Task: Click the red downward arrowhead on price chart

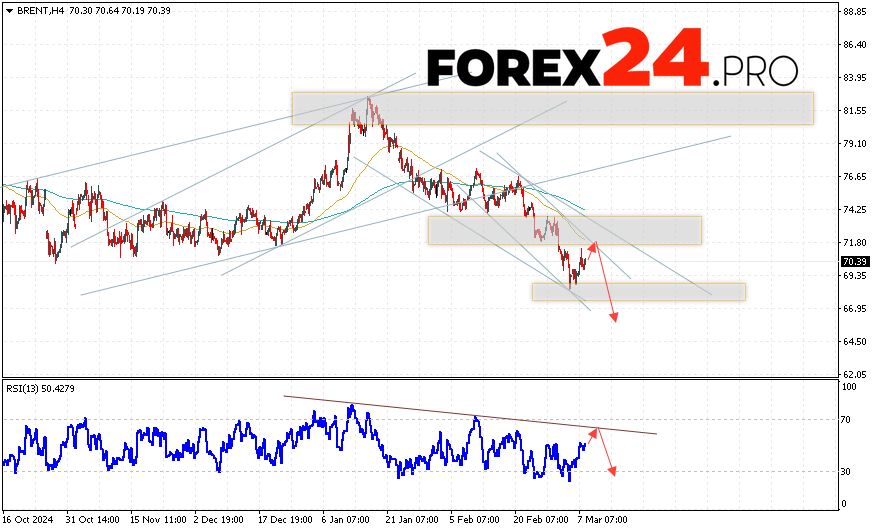Action: pos(614,317)
